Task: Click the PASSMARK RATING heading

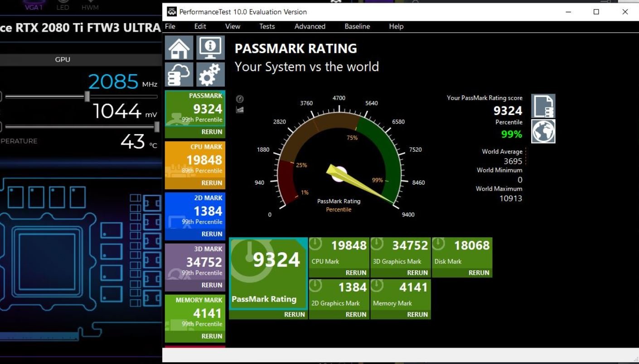Action: [x=296, y=48]
